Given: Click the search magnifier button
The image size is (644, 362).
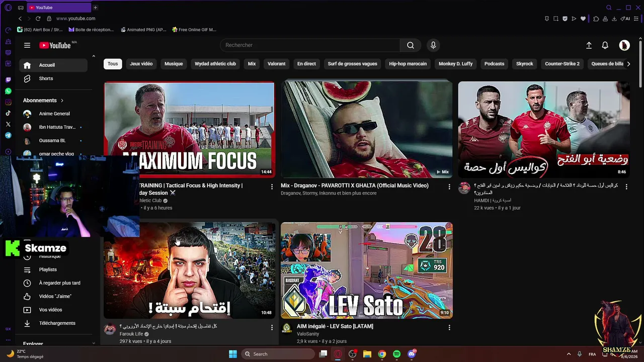Looking at the screenshot, I should tap(411, 45).
